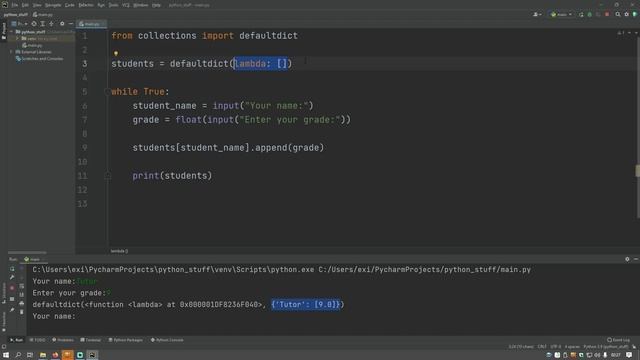Open the Problems tool window tab
Image resolution: width=640 pixels, height=360 pixels.
63,340
